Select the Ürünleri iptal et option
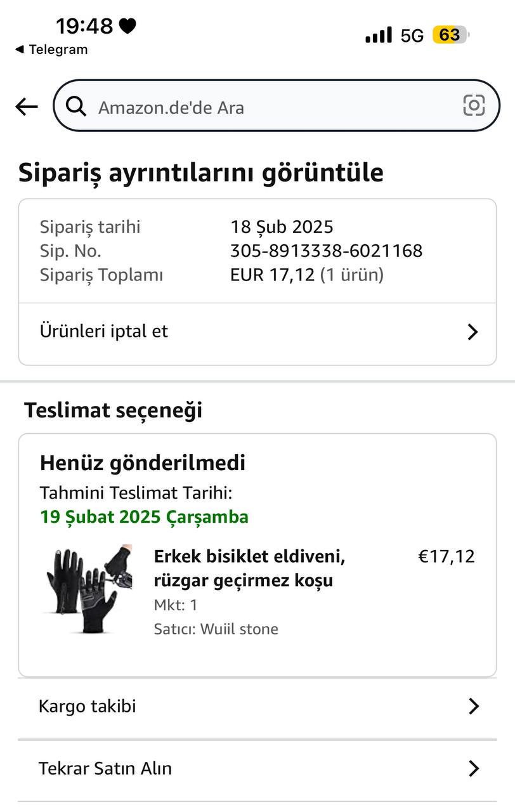The image size is (515, 812). pos(104,331)
